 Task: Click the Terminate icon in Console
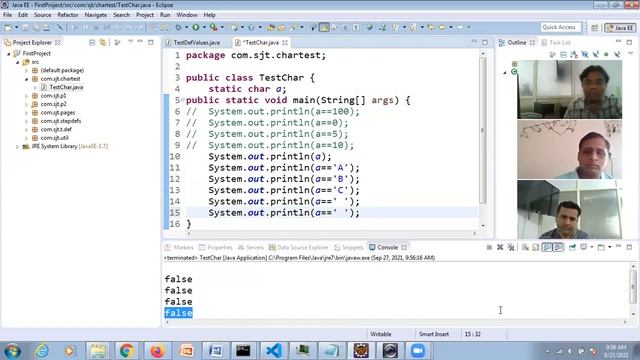coord(489,247)
